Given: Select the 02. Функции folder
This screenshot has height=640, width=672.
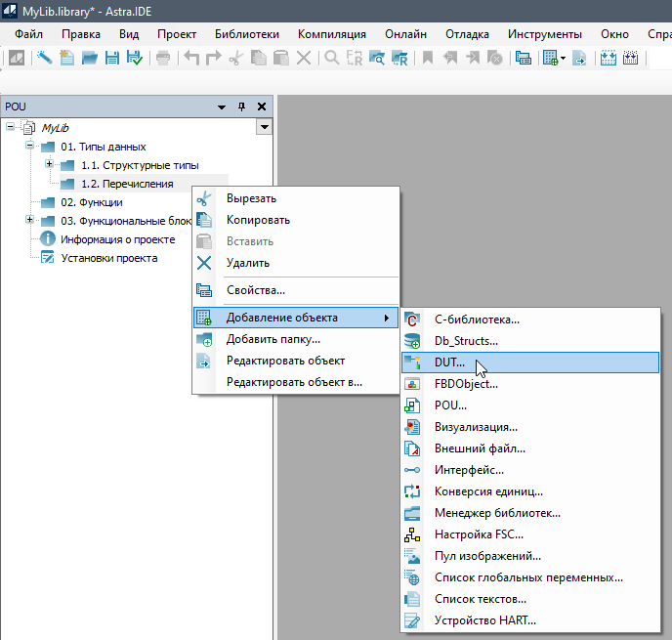Looking at the screenshot, I should (91, 202).
